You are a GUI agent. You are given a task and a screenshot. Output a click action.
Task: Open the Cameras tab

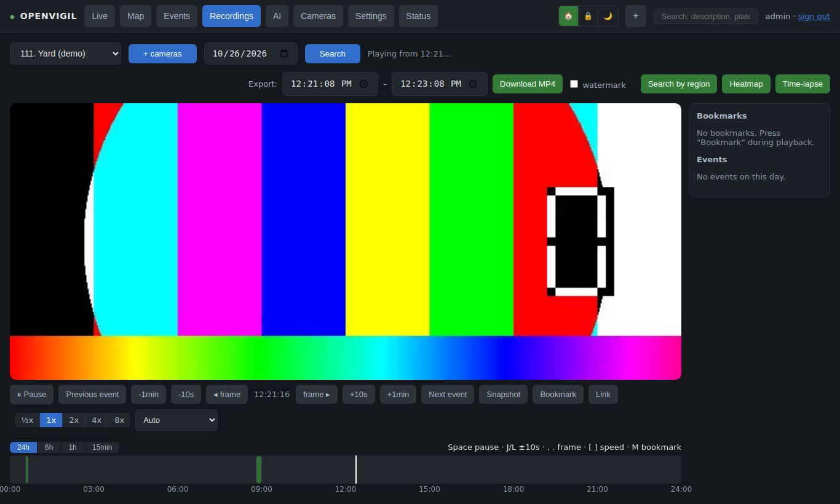pos(319,16)
